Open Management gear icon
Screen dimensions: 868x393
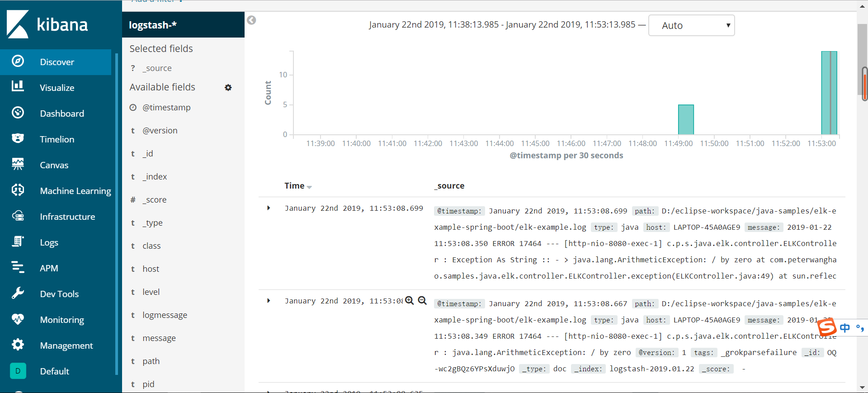pyautogui.click(x=18, y=345)
